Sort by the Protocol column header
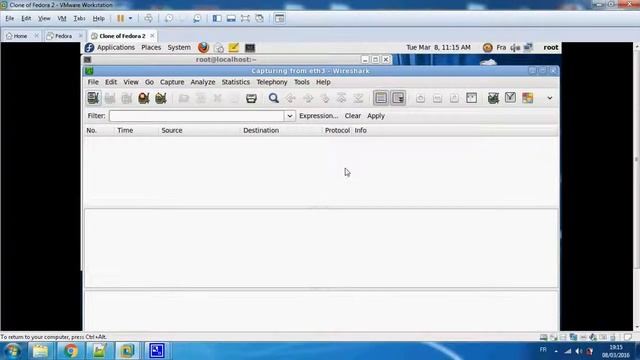Viewport: 640px width, 360px height. [337, 131]
